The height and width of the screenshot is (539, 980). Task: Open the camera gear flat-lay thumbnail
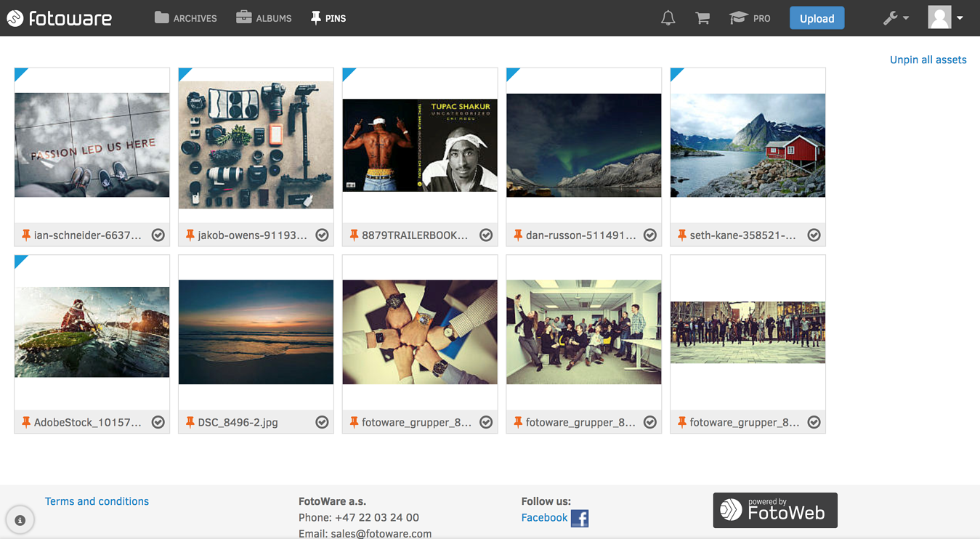click(256, 145)
